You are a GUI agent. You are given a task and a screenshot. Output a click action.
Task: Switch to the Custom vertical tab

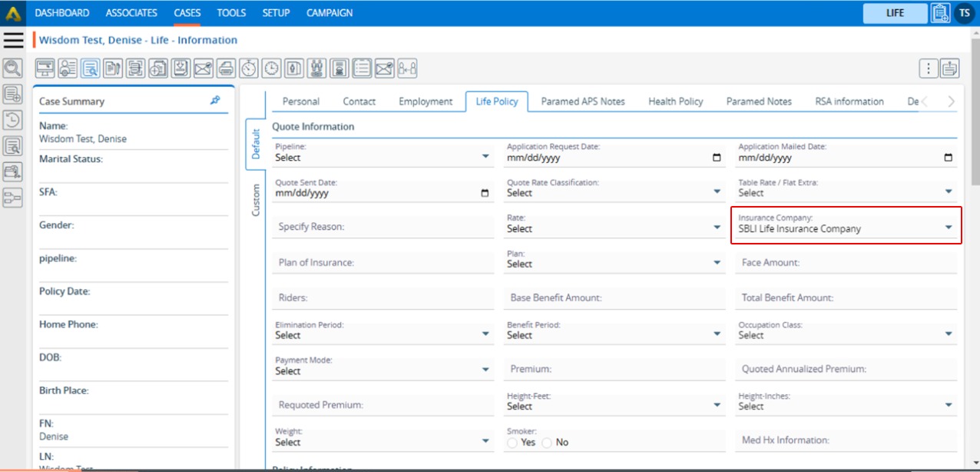pyautogui.click(x=257, y=200)
